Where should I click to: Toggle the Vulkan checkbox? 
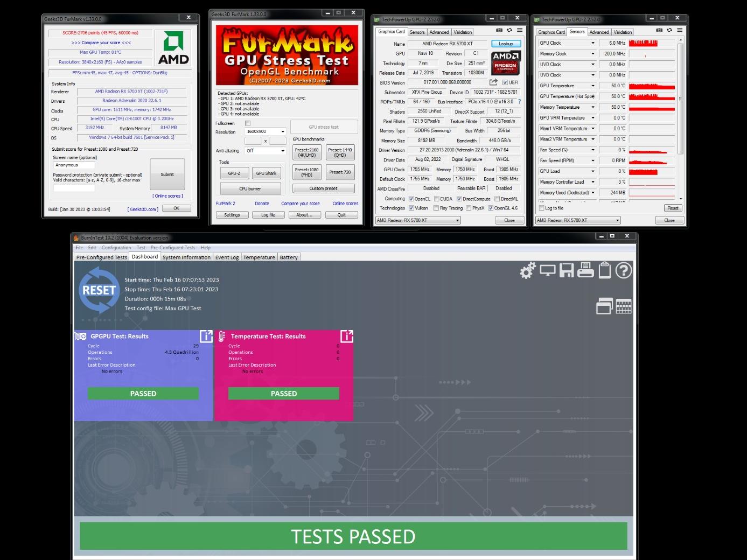411,208
